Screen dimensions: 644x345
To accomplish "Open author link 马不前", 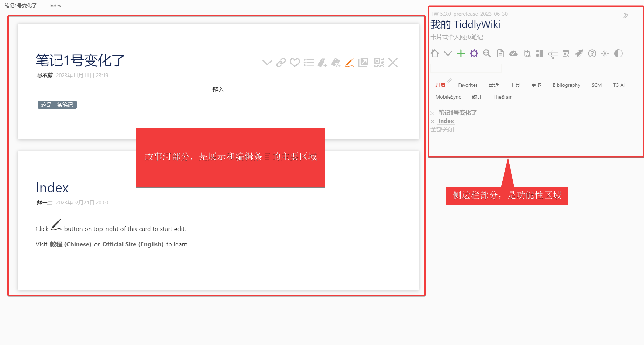I will [x=44, y=75].
